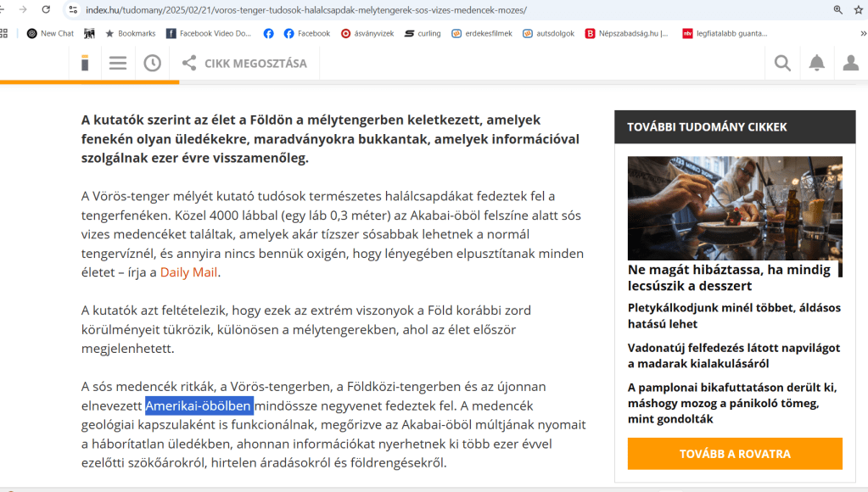The width and height of the screenshot is (868, 492).
Task: Click the Index logo icon
Action: click(85, 63)
